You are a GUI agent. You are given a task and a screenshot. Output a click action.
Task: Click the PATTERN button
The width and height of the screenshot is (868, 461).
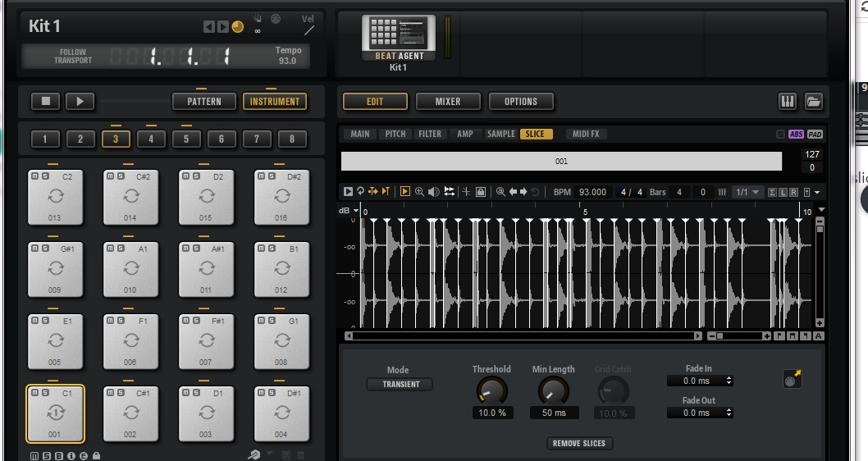(203, 101)
